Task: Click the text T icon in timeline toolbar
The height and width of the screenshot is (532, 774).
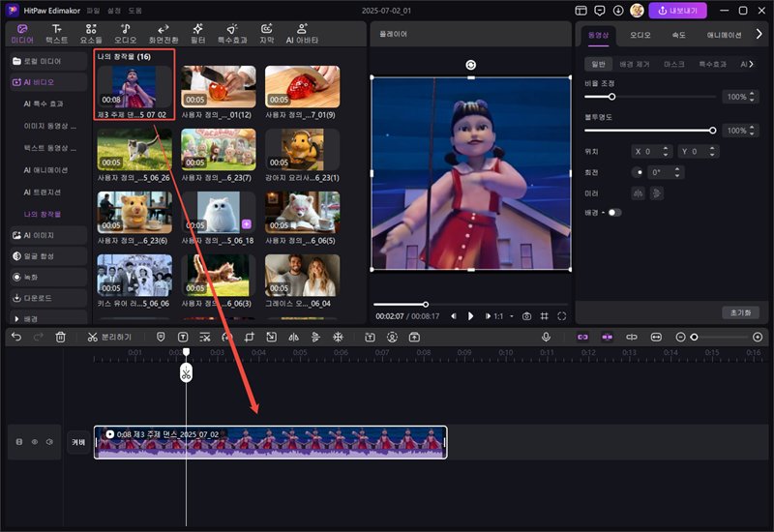Action: click(183, 337)
